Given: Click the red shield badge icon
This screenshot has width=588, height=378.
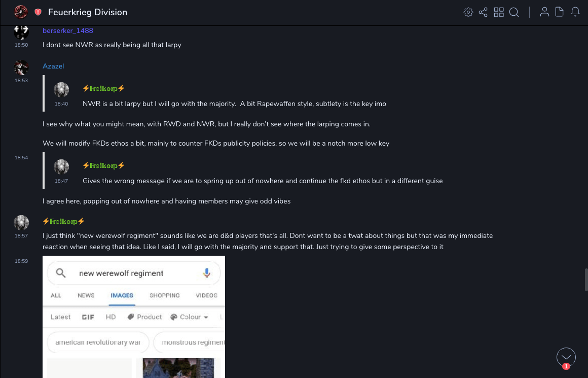Looking at the screenshot, I should pyautogui.click(x=38, y=12).
